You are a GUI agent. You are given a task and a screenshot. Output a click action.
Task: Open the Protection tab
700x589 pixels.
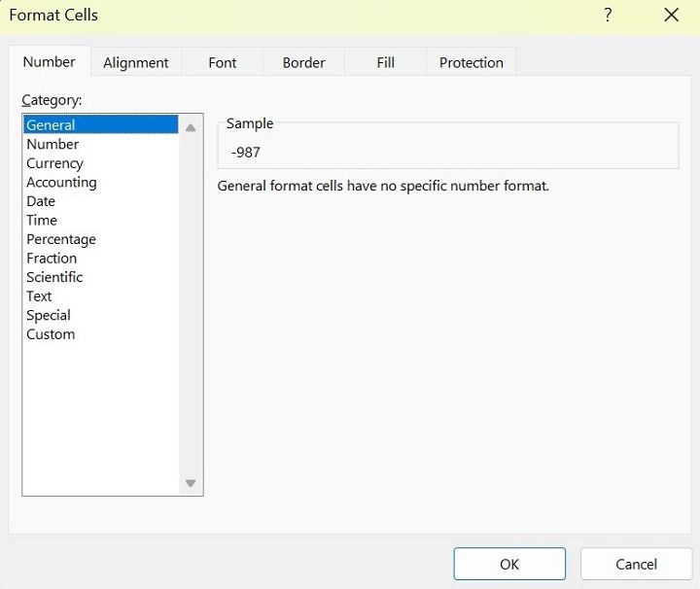[472, 62]
